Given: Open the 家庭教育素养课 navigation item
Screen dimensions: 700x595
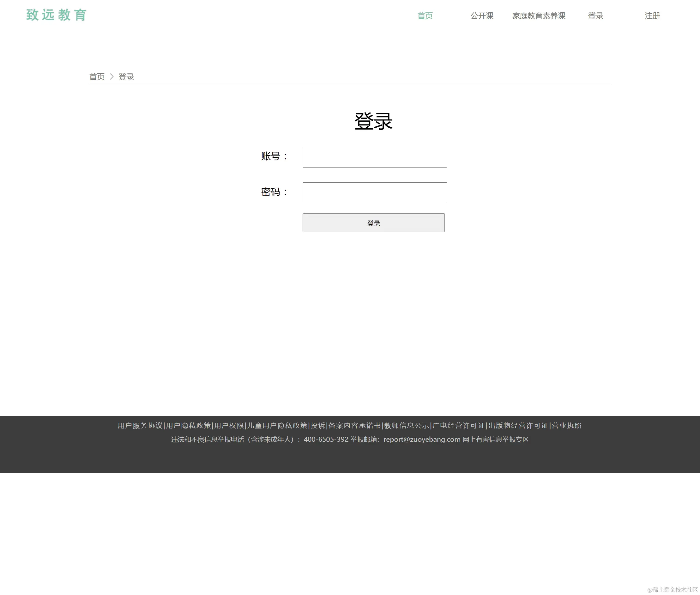Looking at the screenshot, I should click(x=539, y=15).
